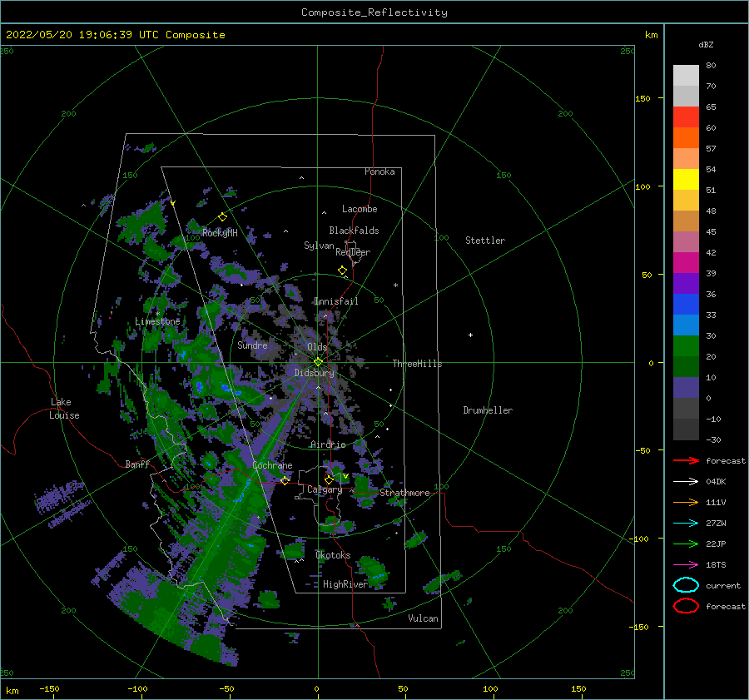Click the RockyMH label
Screen dimensions: 749x700
tap(220, 233)
